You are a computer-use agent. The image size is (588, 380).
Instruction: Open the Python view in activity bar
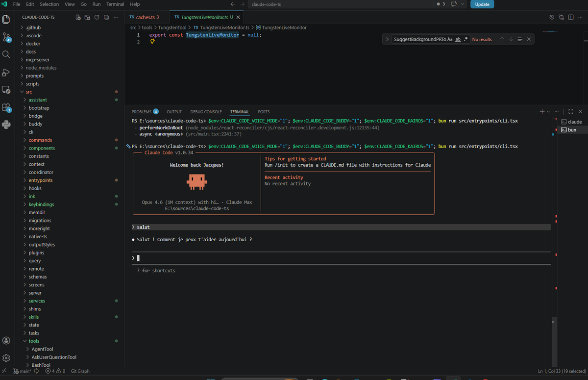[x=6, y=125]
